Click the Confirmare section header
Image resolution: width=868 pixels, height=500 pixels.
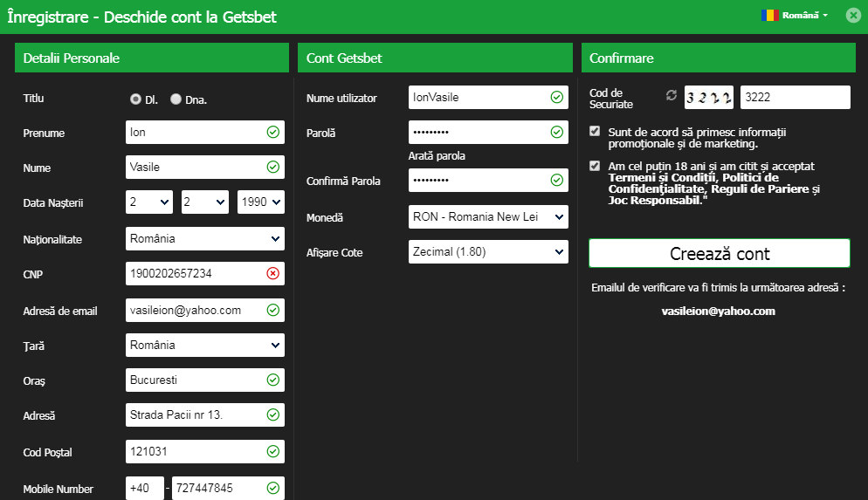719,58
